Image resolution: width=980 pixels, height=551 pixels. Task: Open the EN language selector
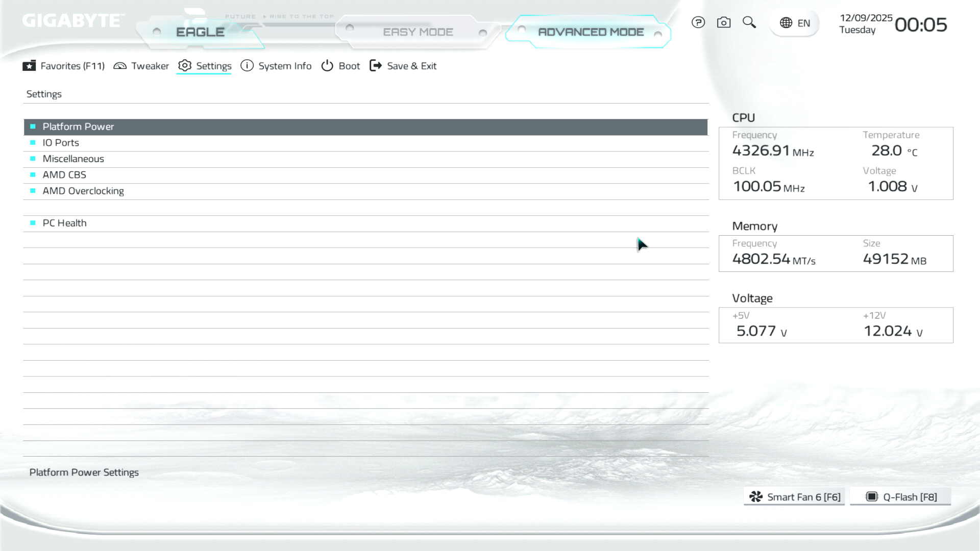point(803,23)
